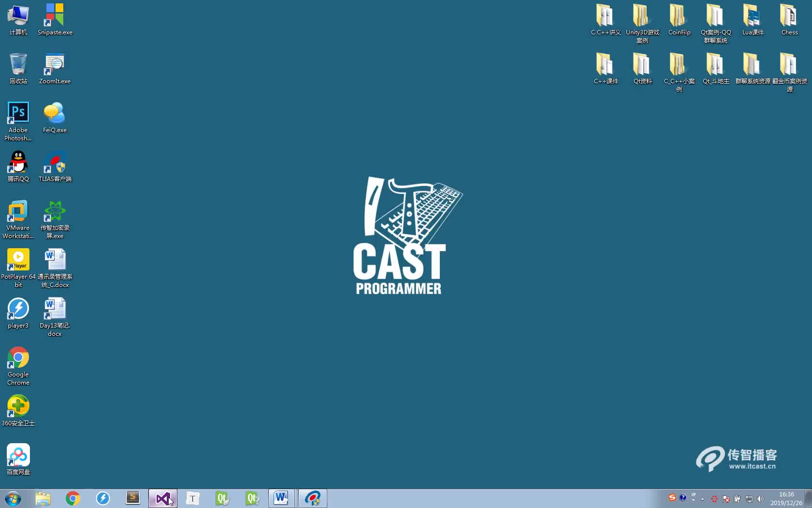Select the C++课件 folder
Viewport: 812px width, 508px height.
606,69
